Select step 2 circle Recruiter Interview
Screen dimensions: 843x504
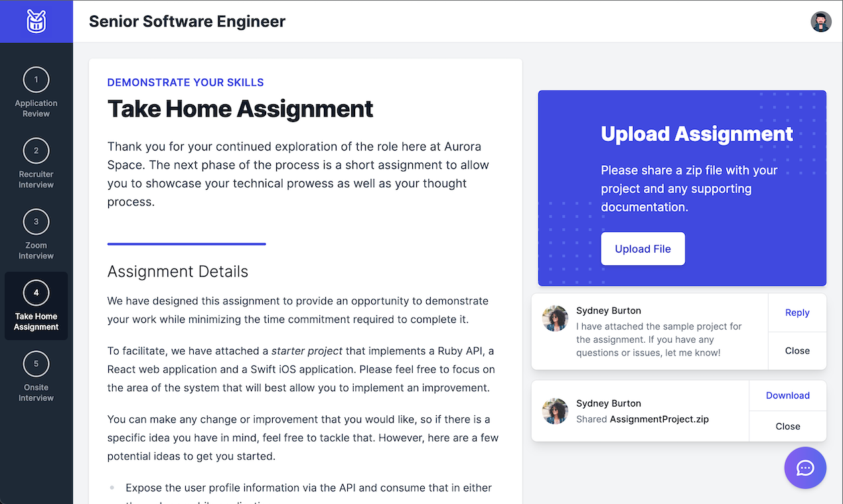point(36,151)
